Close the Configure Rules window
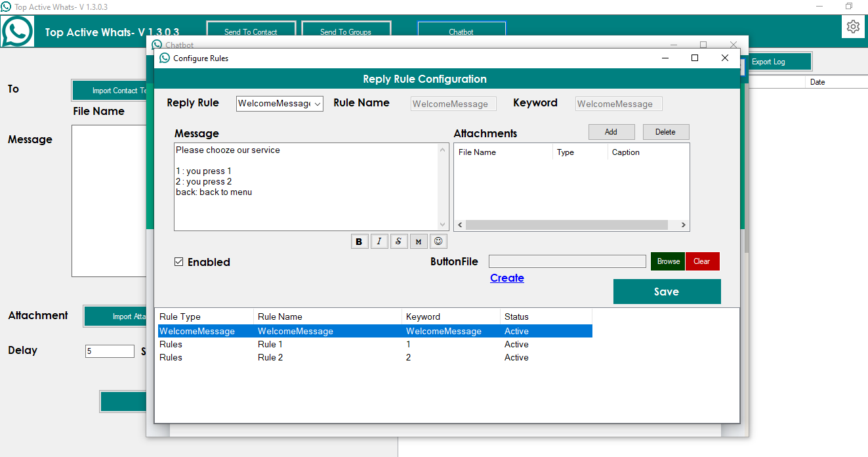 [725, 58]
